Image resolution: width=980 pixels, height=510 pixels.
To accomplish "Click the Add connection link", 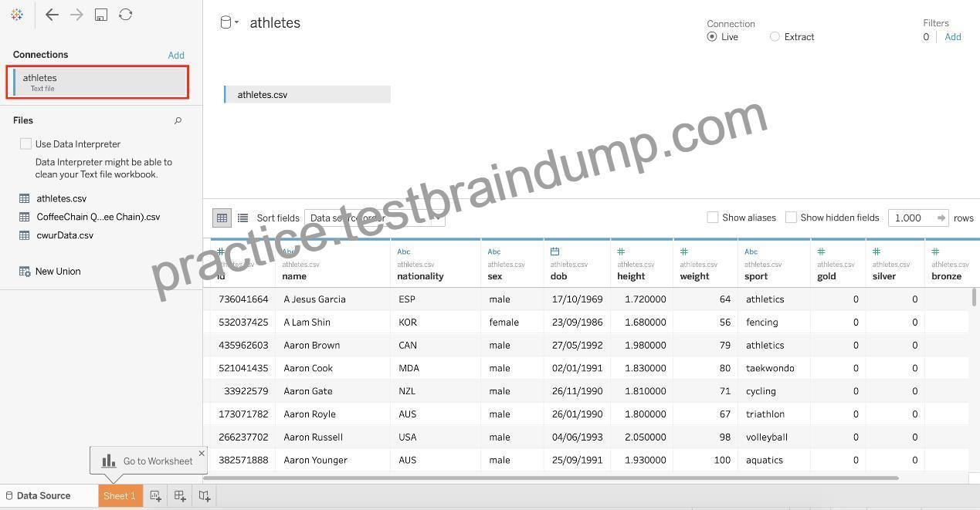I will 176,55.
